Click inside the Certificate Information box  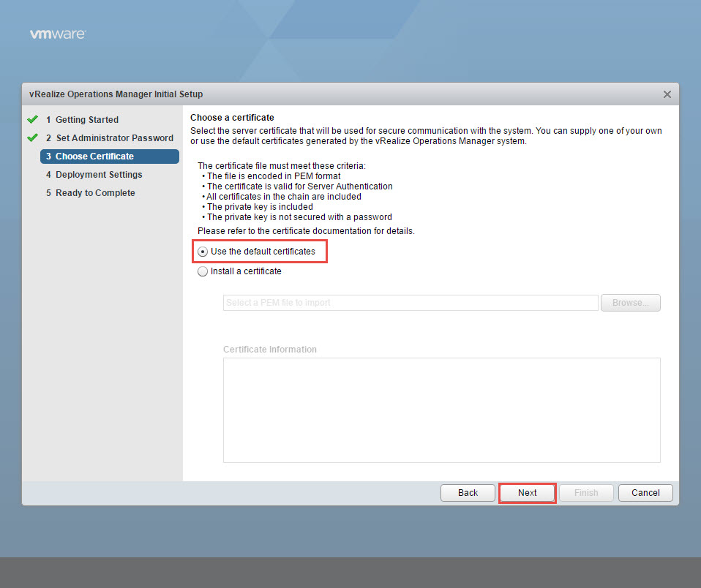(441, 410)
